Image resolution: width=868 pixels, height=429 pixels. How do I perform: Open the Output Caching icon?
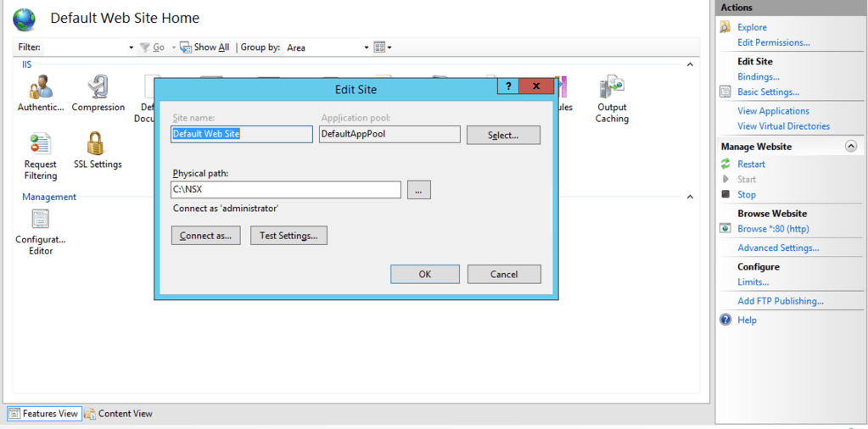(x=612, y=88)
